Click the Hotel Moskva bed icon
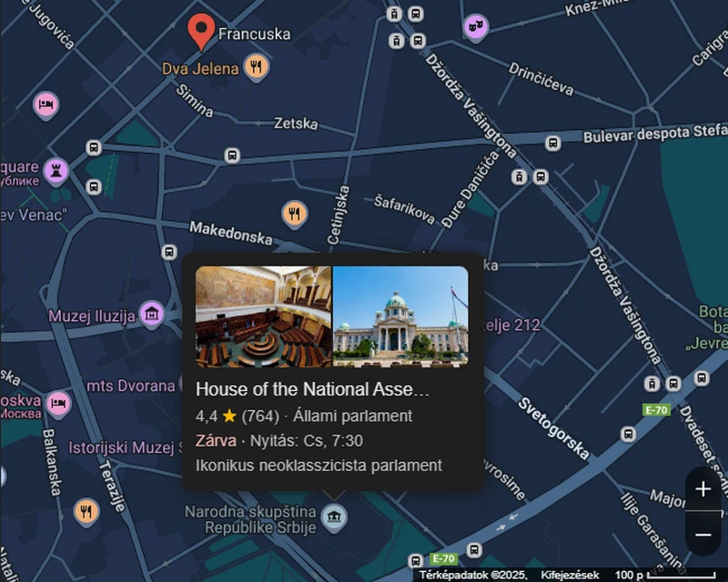Viewport: 728px width, 582px height. (x=58, y=404)
